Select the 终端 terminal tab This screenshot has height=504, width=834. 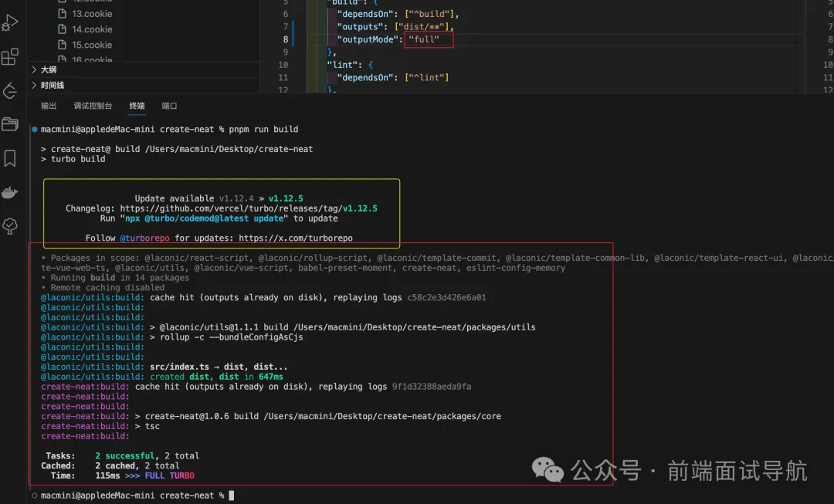pyautogui.click(x=137, y=106)
